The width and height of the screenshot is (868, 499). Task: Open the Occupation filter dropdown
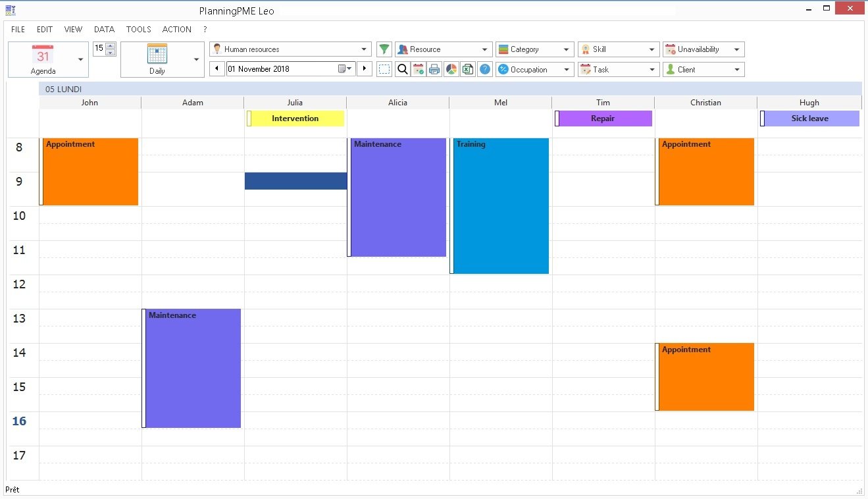(x=534, y=69)
